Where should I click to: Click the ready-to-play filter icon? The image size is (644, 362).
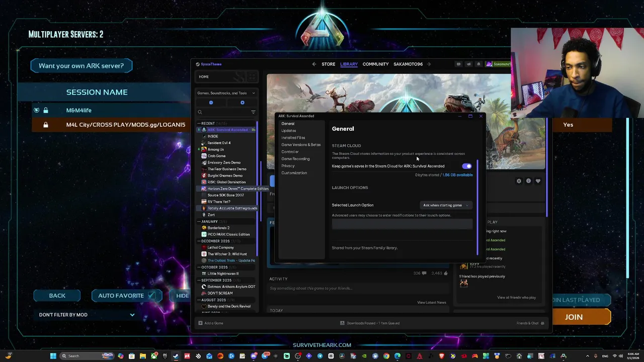pyautogui.click(x=242, y=103)
